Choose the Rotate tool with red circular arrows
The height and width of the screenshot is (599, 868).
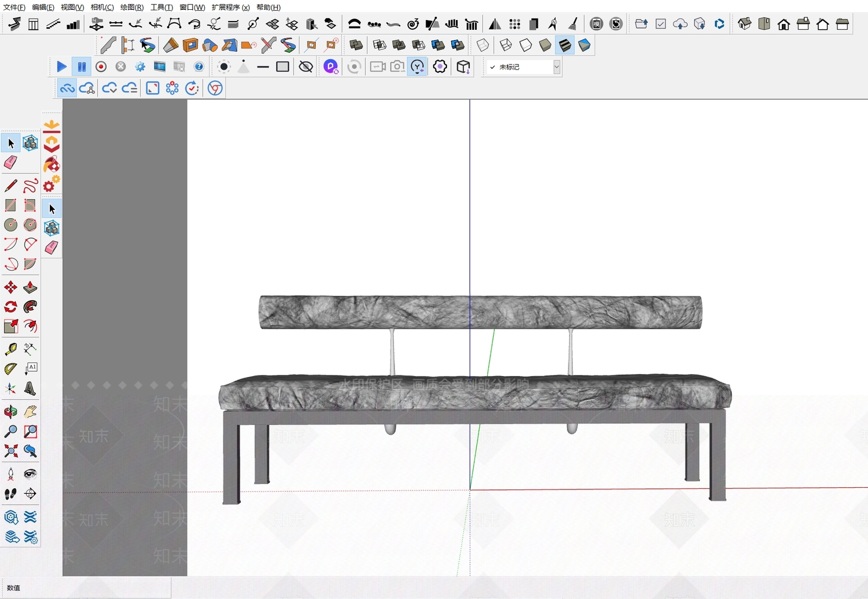[x=11, y=307]
